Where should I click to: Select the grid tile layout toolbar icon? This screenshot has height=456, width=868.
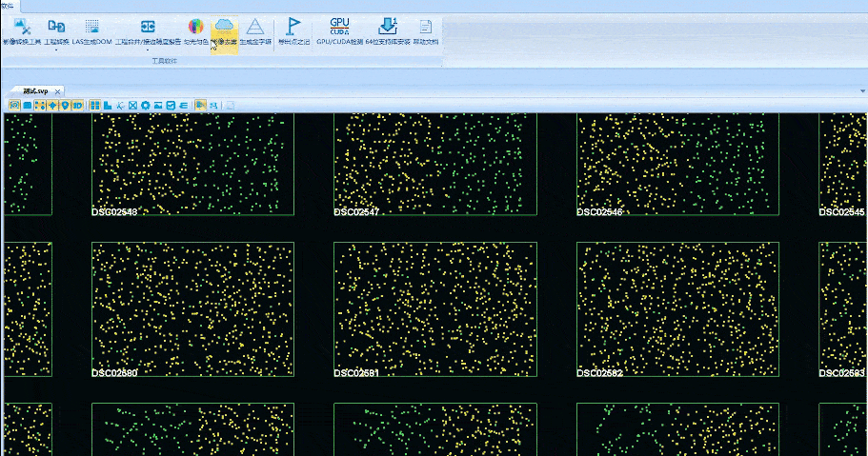[95, 105]
